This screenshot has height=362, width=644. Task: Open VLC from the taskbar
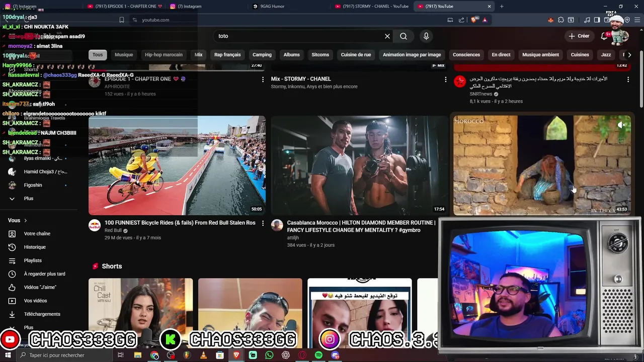203,355
